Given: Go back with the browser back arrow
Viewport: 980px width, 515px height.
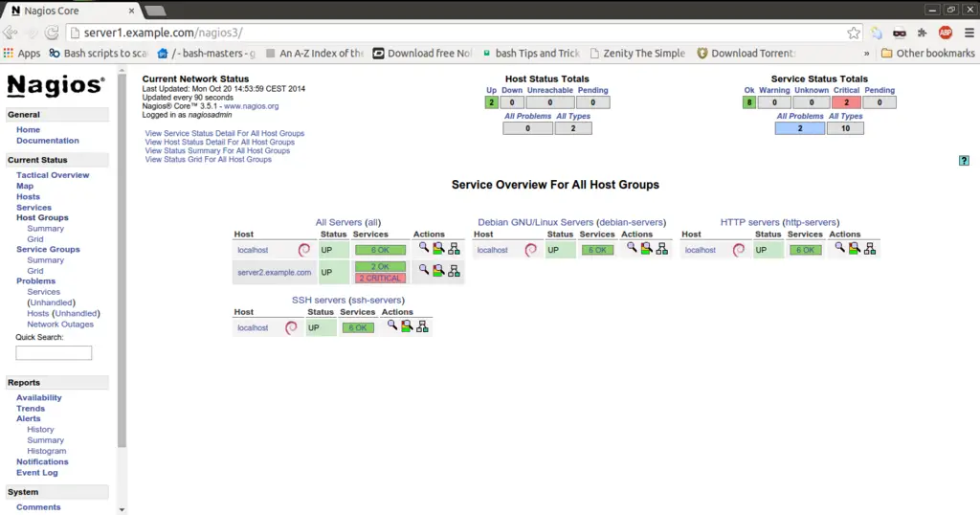Looking at the screenshot, I should (11, 33).
